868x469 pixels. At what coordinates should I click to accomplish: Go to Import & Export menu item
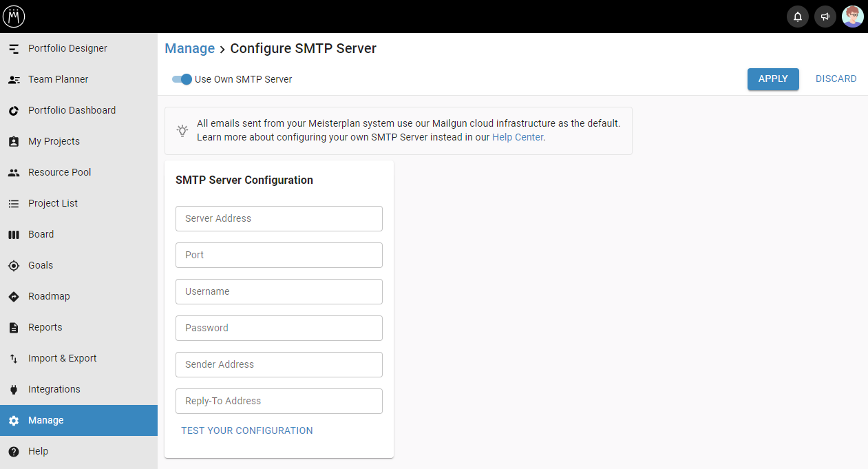[x=78, y=358]
